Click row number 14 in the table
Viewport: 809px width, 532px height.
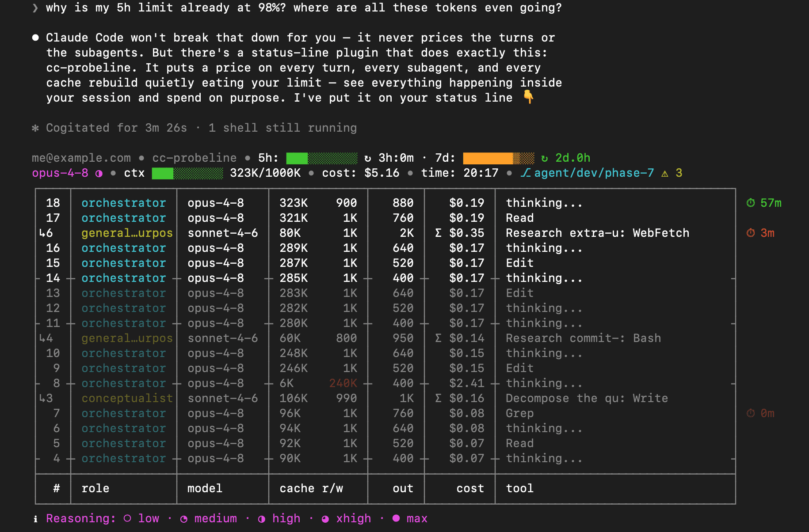[53, 278]
